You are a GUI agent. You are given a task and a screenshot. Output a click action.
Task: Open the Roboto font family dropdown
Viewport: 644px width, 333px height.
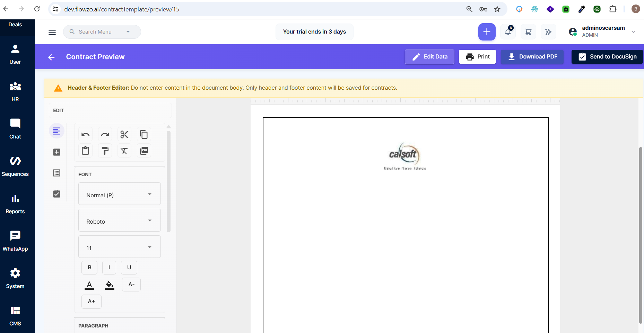pyautogui.click(x=120, y=220)
